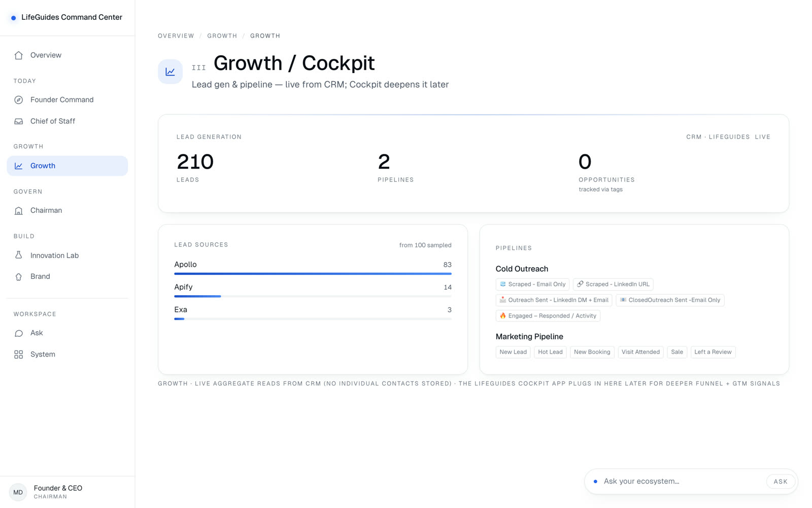
Task: Select the second Growth breadcrumb link
Action: point(265,36)
